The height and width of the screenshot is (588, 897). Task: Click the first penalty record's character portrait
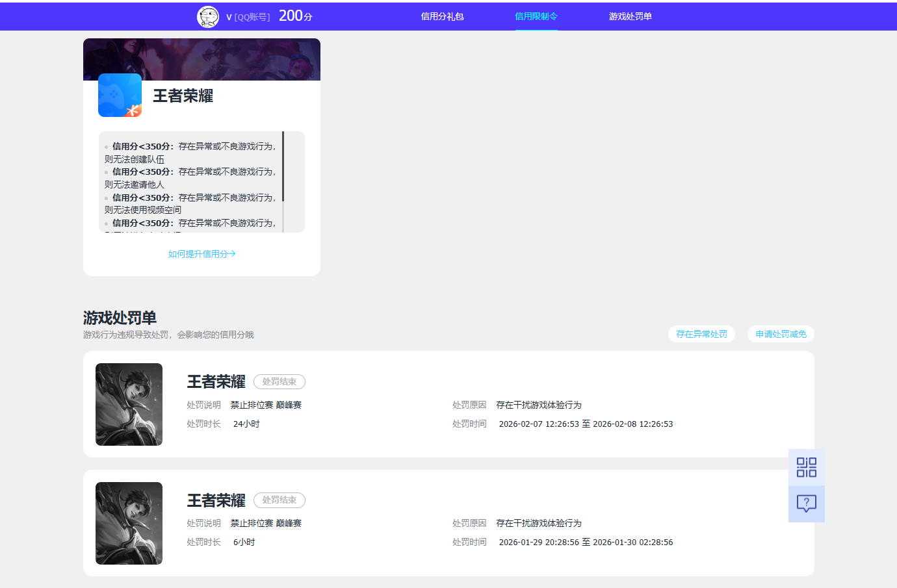(129, 404)
